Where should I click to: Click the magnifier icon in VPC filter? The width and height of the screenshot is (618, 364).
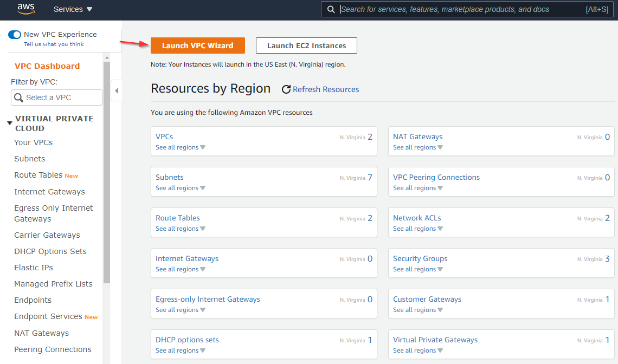click(x=18, y=97)
